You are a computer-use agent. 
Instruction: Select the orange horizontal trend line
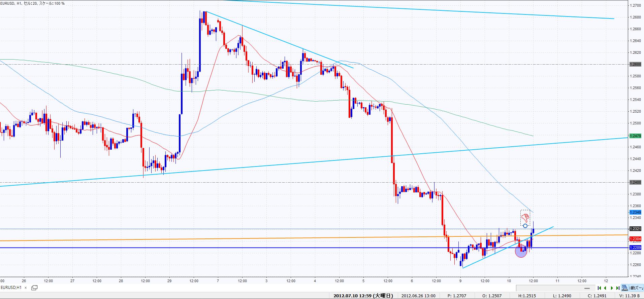click(236, 238)
